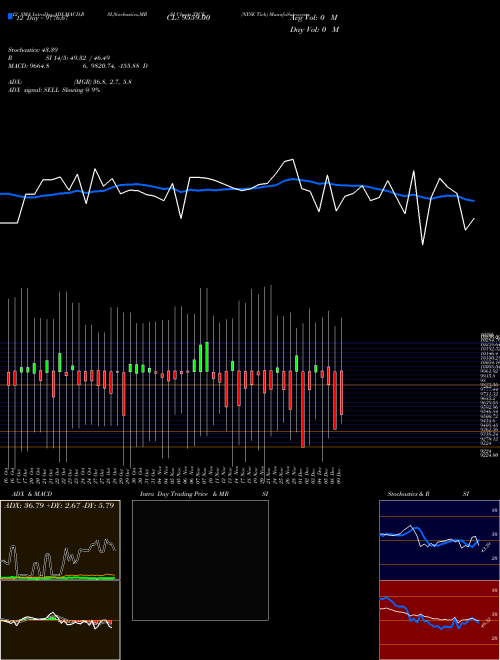Screen dimensions: 500x660
Task: Click the highest peak of the white price line
Action: pos(293,160)
